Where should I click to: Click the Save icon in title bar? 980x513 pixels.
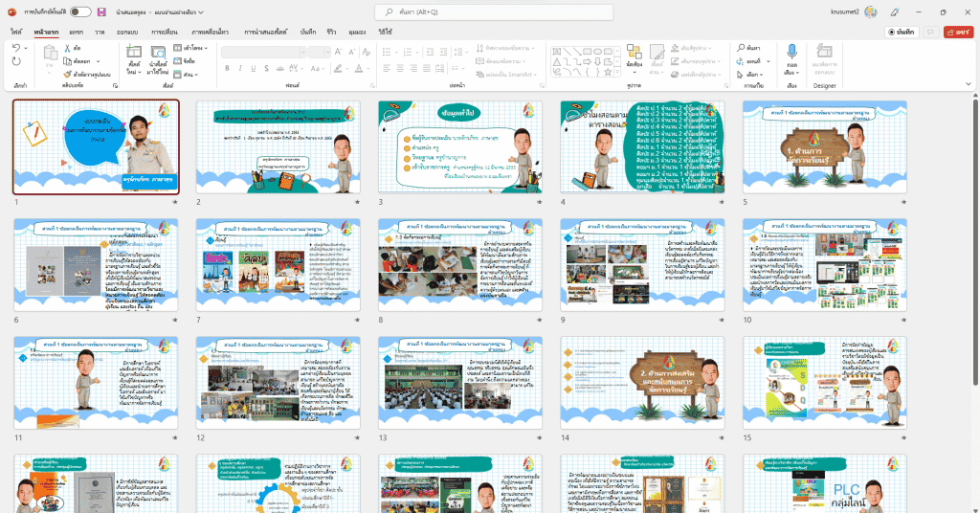[x=101, y=11]
